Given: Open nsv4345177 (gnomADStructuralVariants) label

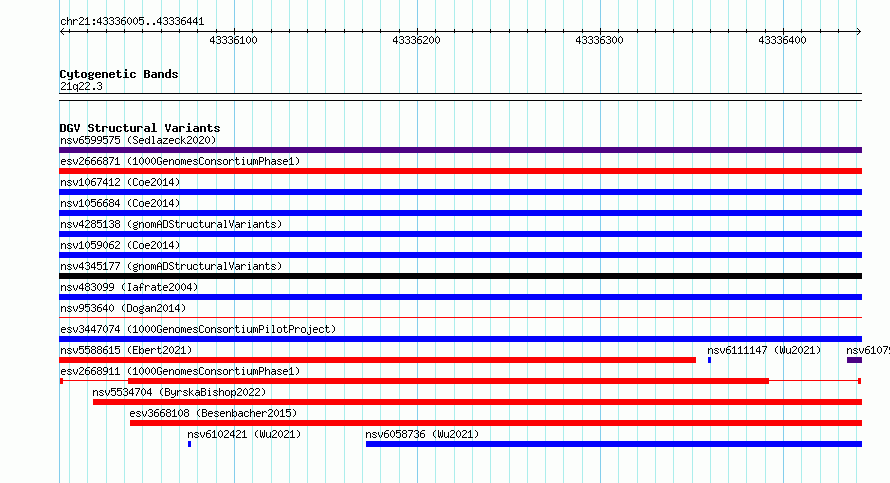Looking at the screenshot, I should 171,266.
